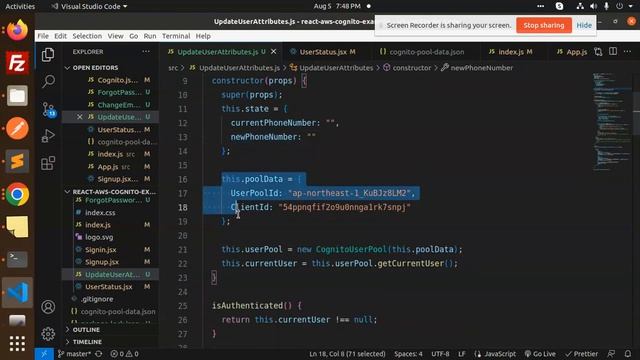Click the open changes compare icon in editor toolbar
Viewport: 640px width, 360px height.
(598, 52)
